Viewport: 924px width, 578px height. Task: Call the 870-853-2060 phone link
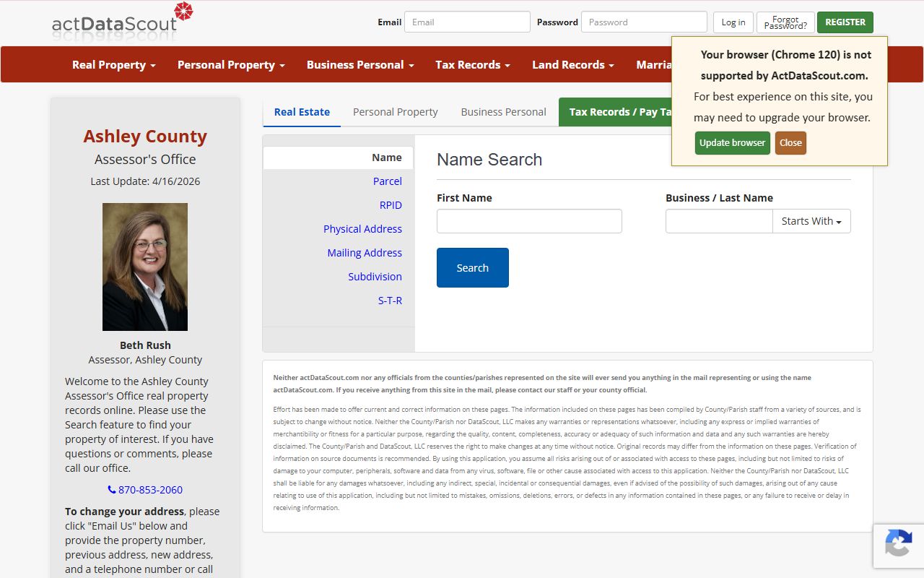click(x=145, y=490)
